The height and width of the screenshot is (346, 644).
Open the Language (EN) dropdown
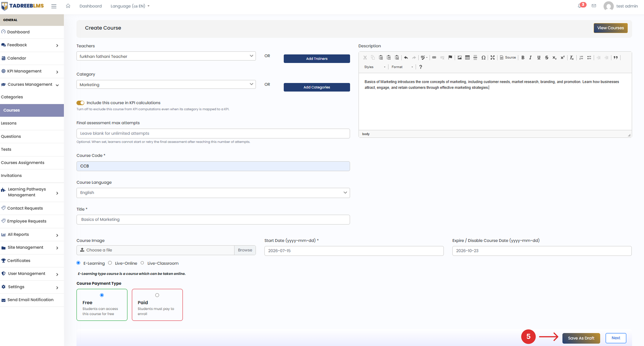click(x=130, y=6)
